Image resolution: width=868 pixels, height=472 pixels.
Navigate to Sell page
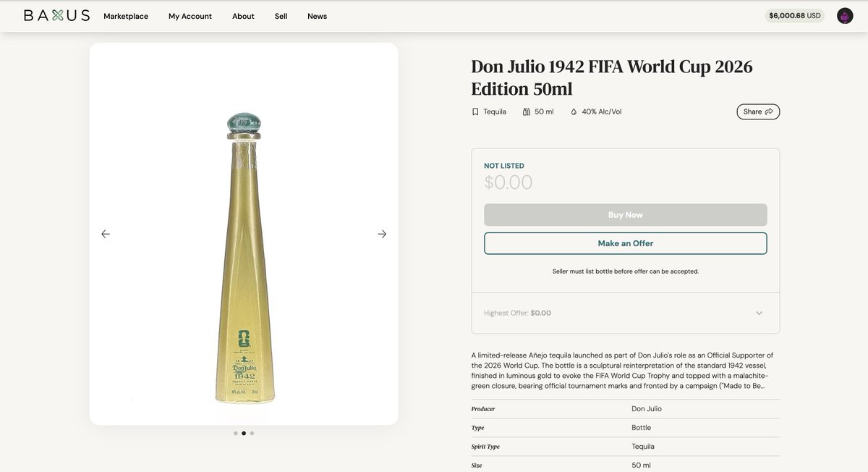[x=281, y=16]
